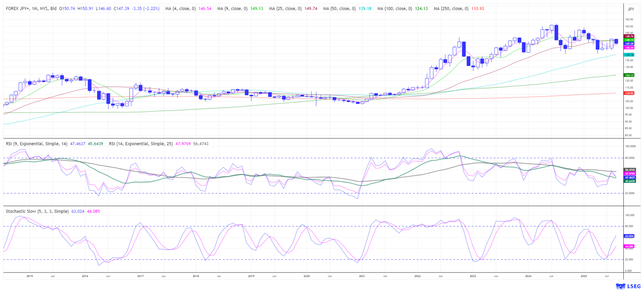Viewport: 644px width, 290px height.
Task: Open the RSI (14, Exponential, Simple, 25) label
Action: click(x=141, y=144)
